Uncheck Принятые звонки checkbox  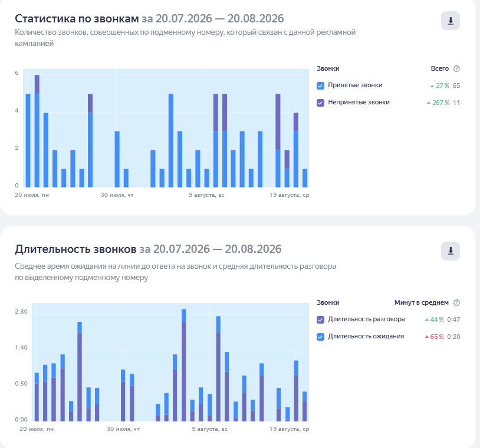tap(321, 85)
